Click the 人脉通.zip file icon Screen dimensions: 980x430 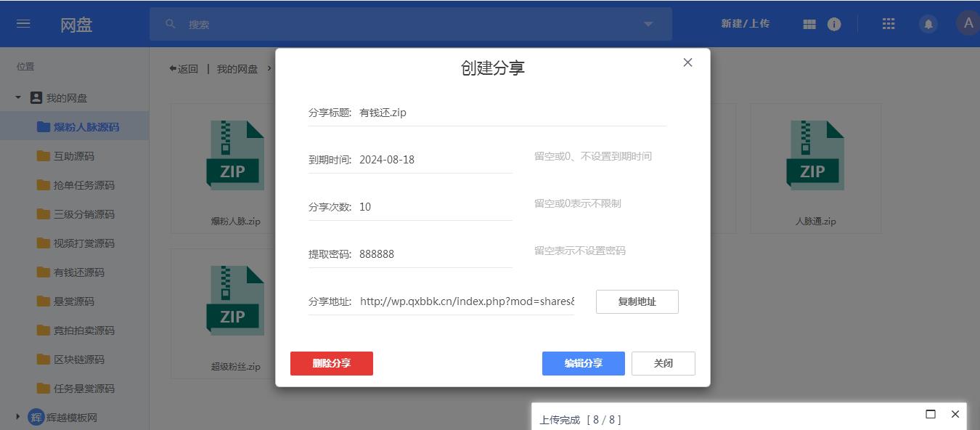tap(815, 155)
